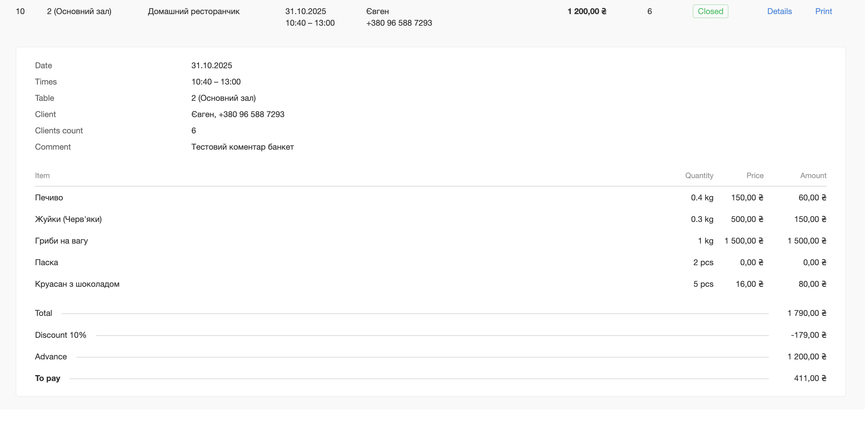The height and width of the screenshot is (422, 868).
Task: Click the Item column header
Action: [42, 176]
